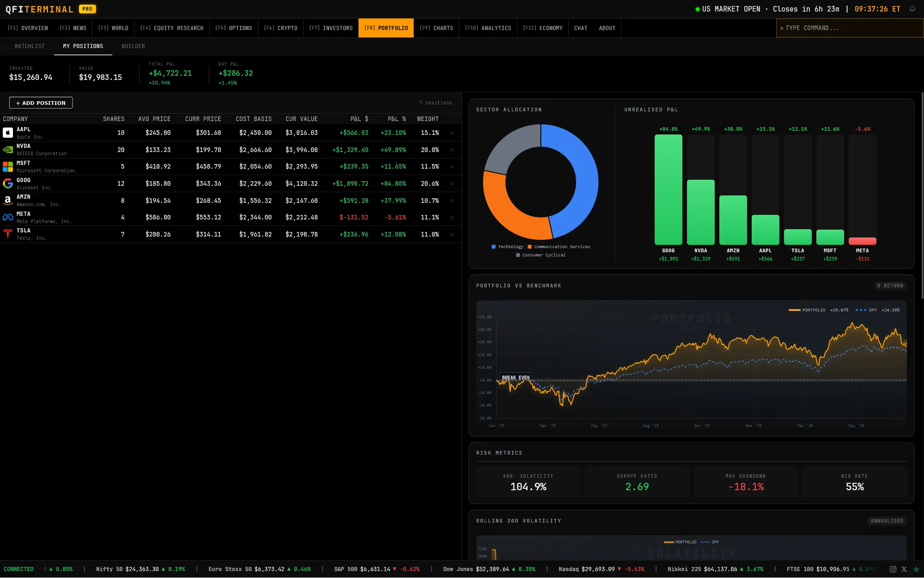
Task: Sort by Shares column header
Action: coord(114,119)
